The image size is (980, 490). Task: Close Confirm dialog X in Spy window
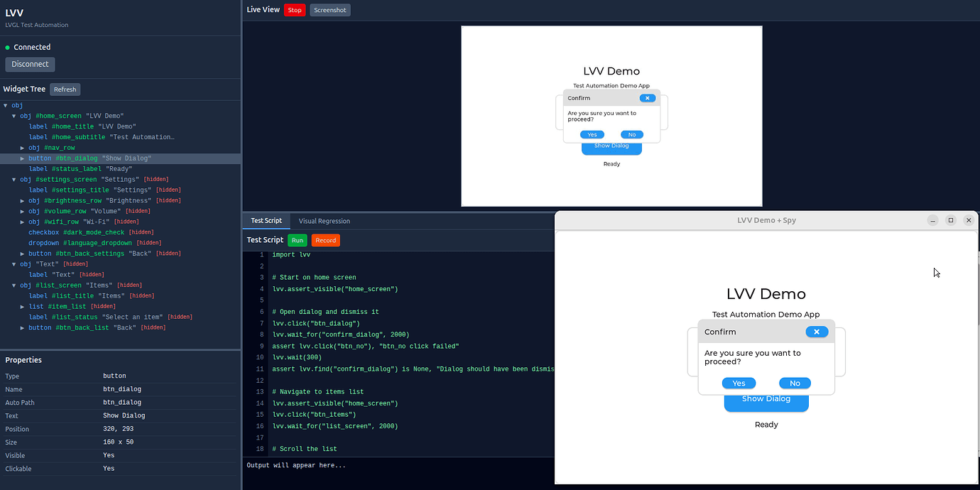pyautogui.click(x=817, y=332)
